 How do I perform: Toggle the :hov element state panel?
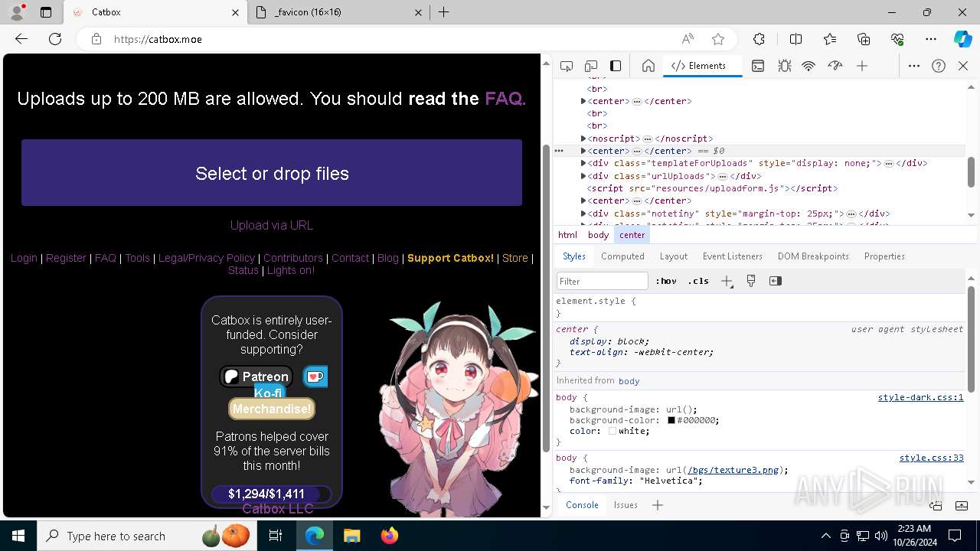tap(666, 281)
